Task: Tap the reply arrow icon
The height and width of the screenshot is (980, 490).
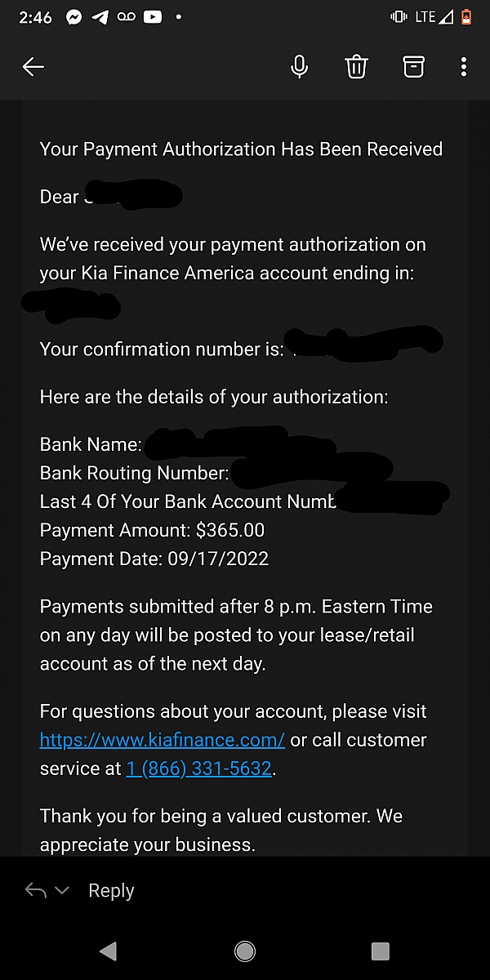Action: click(x=35, y=890)
